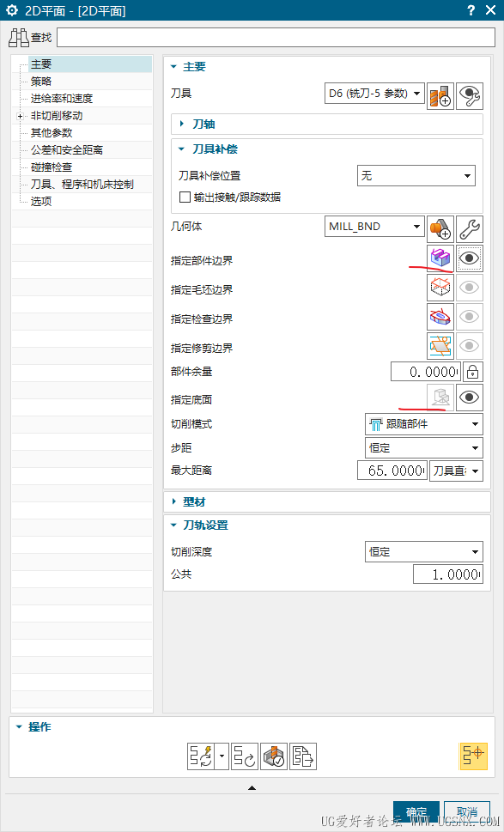Select 碰撞检查 in the left tree
The image size is (504, 832).
52,167
